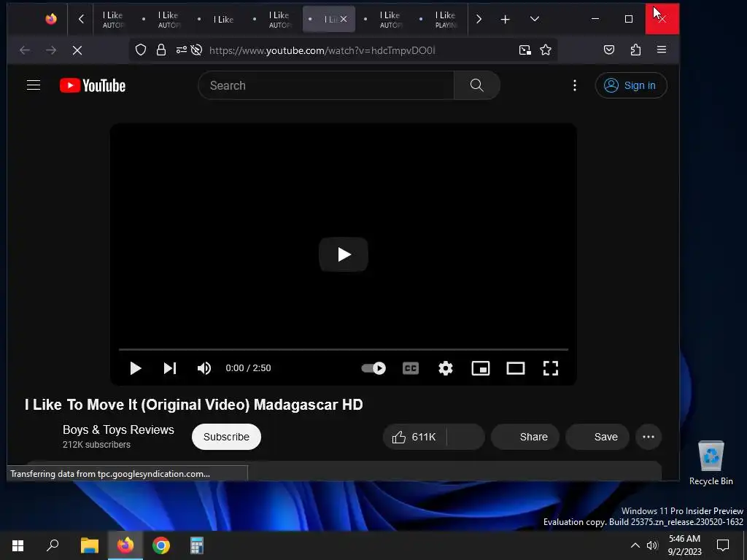Open a new tab with the plus button
The height and width of the screenshot is (560, 747).
[505, 19]
